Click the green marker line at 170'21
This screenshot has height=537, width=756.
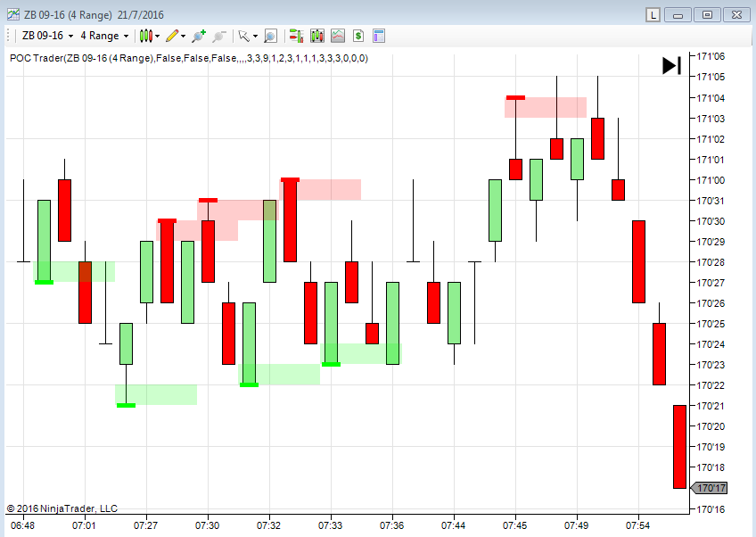coord(127,405)
